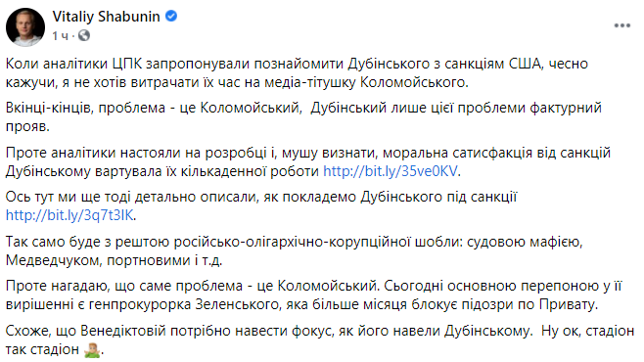Follow the link bit.ly/3q7t3IK
This screenshot has height=362, width=644.
pos(69,215)
